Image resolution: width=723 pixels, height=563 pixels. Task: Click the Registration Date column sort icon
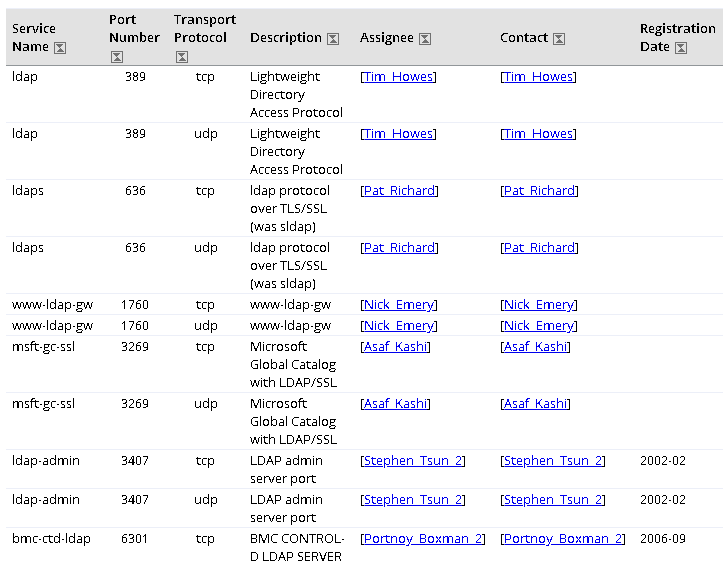[681, 47]
